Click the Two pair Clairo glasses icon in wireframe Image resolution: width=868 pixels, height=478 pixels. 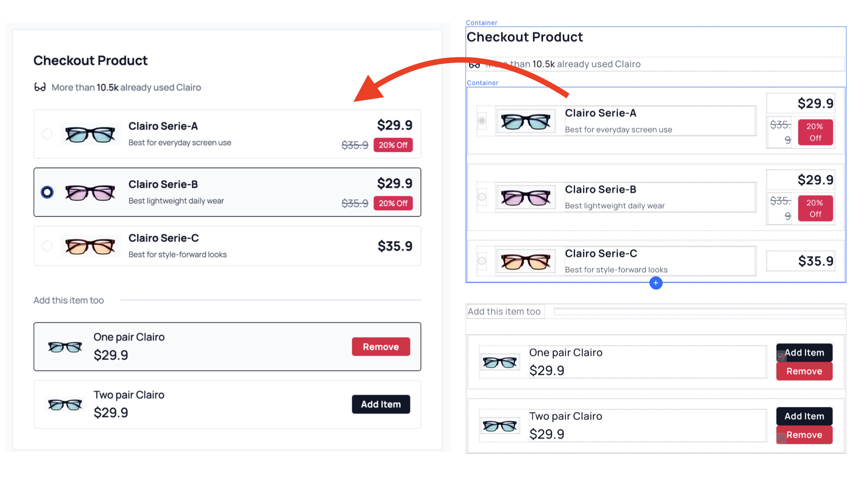coord(499,426)
